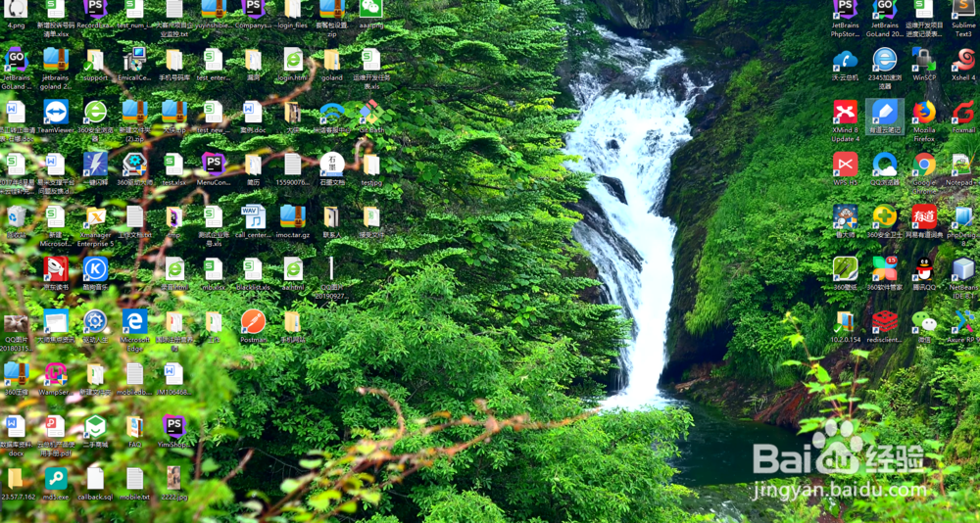Launch 360软件管家 shortcut

point(884,268)
